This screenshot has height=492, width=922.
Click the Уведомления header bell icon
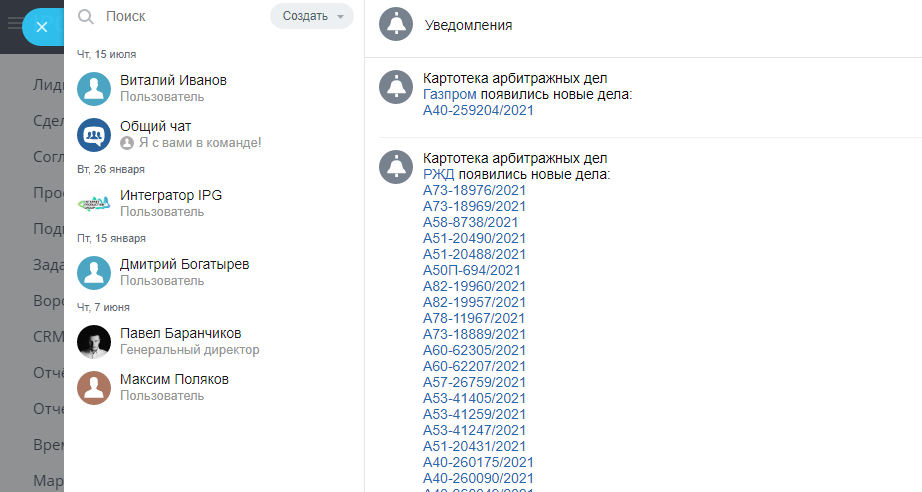click(396, 25)
